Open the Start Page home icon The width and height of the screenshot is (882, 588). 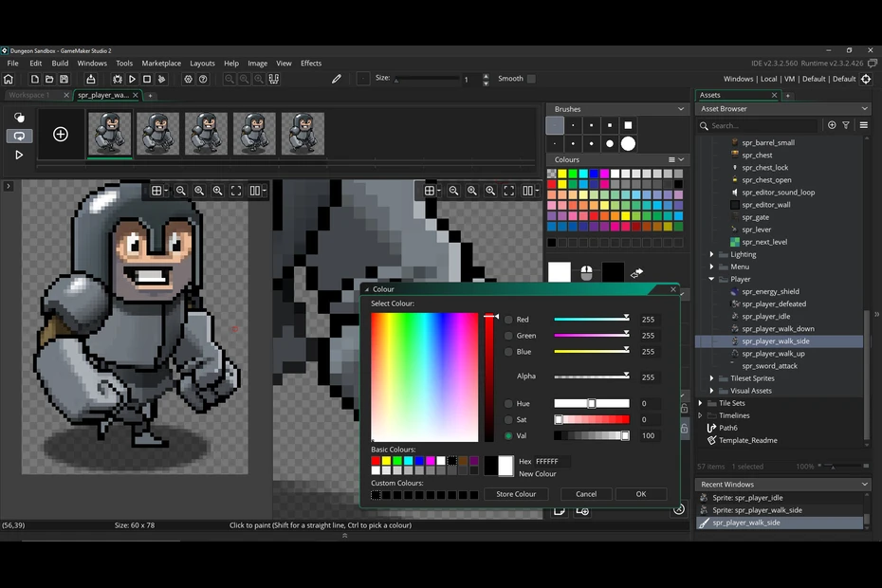[x=9, y=80]
